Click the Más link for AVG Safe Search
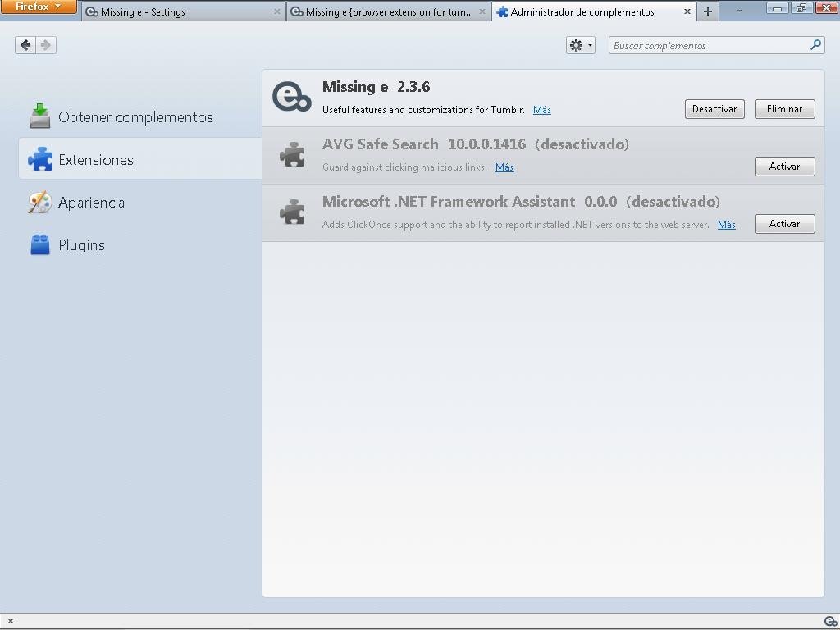This screenshot has height=630, width=840. click(504, 167)
